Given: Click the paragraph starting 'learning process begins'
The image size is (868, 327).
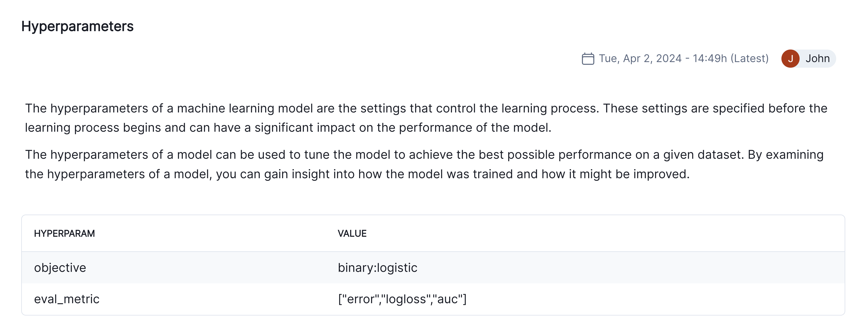Looking at the screenshot, I should (288, 128).
